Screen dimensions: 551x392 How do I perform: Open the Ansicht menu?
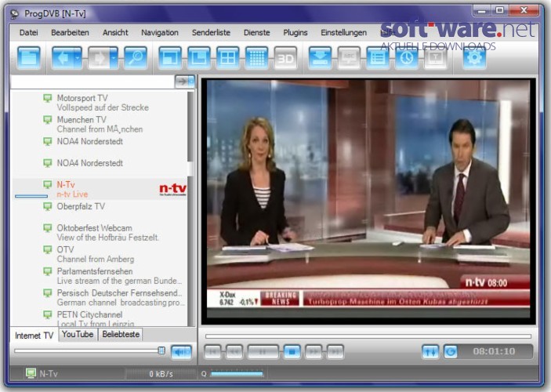coord(115,33)
